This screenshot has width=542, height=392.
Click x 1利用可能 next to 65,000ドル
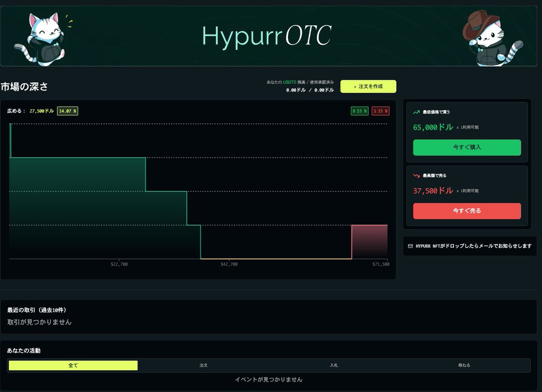[467, 128]
